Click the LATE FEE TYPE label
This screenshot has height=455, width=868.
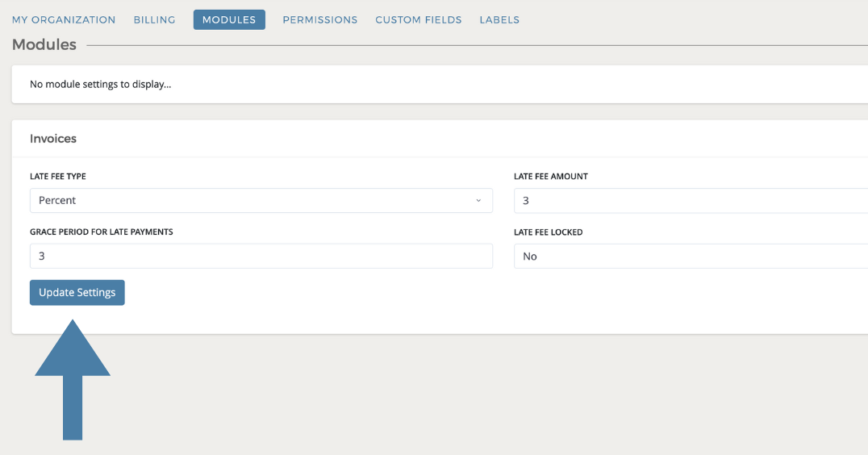(58, 176)
